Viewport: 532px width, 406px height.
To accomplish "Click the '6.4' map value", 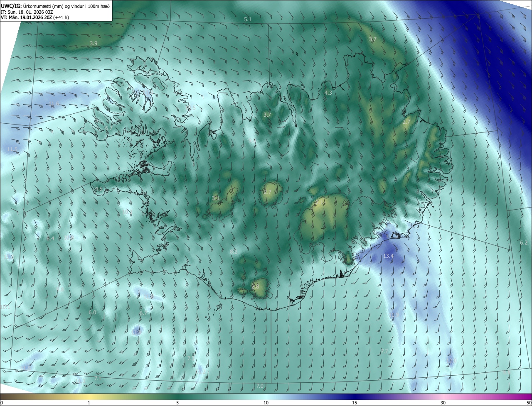I will [x=51, y=239].
